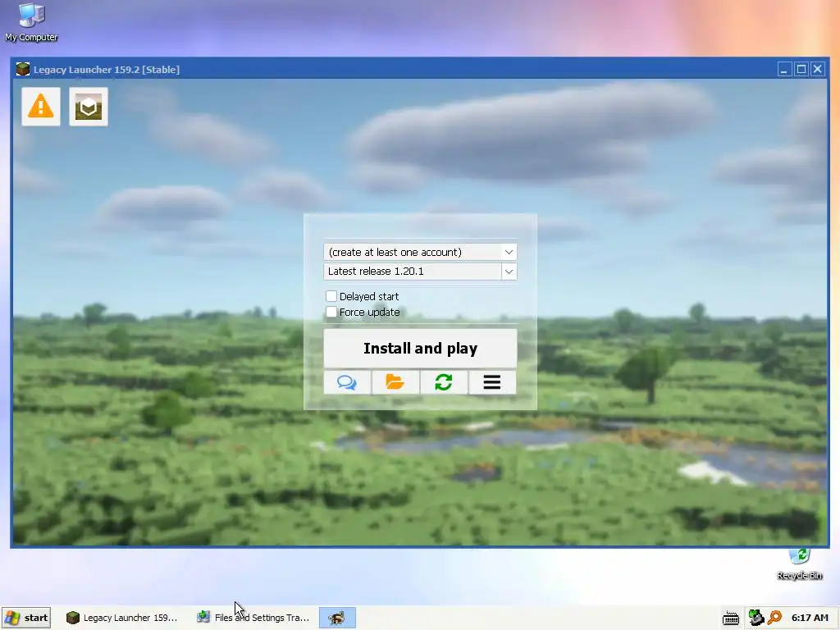Viewport: 840px width, 630px height.
Task: Open the game folder button
Action: coord(395,382)
